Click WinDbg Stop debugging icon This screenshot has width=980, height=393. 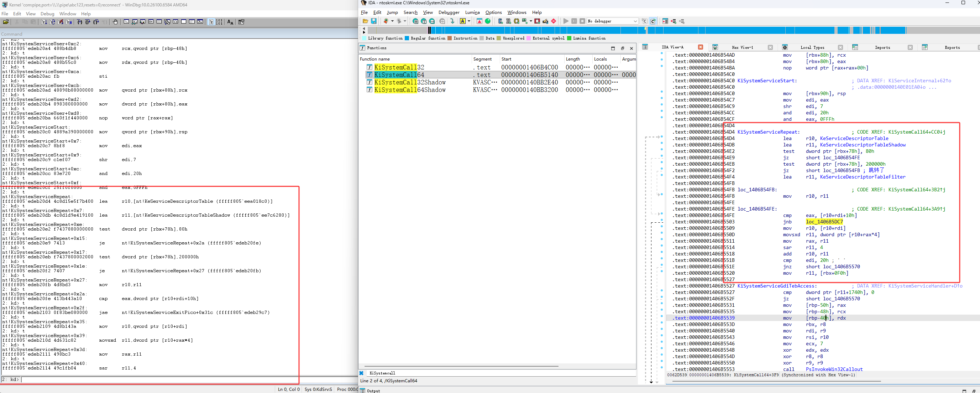(x=61, y=22)
